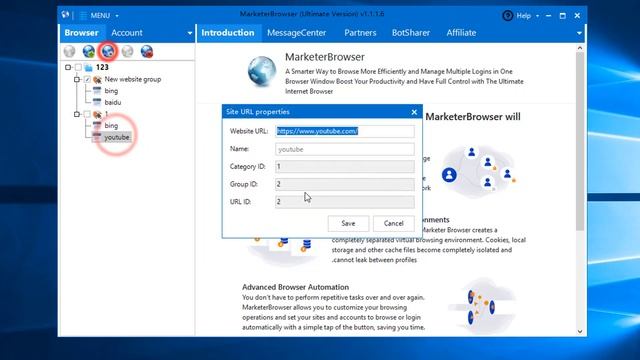The width and height of the screenshot is (640, 360).
Task: Click the globe icon with green plus
Action: (x=89, y=51)
